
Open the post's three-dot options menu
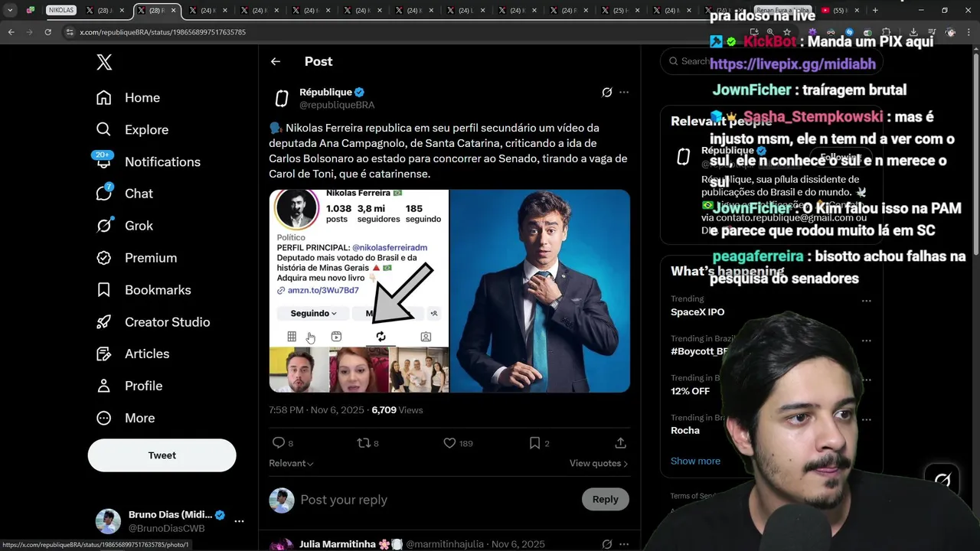click(x=624, y=92)
